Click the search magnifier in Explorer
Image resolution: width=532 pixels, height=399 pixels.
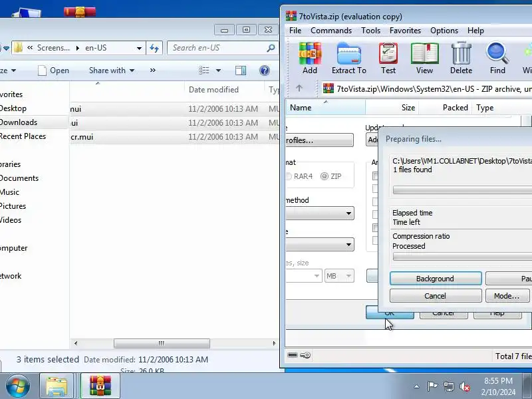pos(271,48)
